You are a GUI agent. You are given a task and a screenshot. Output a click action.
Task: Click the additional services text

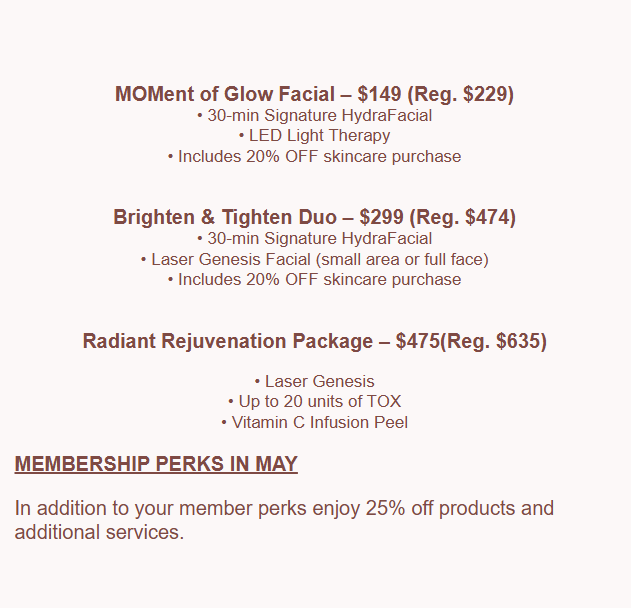(99, 532)
